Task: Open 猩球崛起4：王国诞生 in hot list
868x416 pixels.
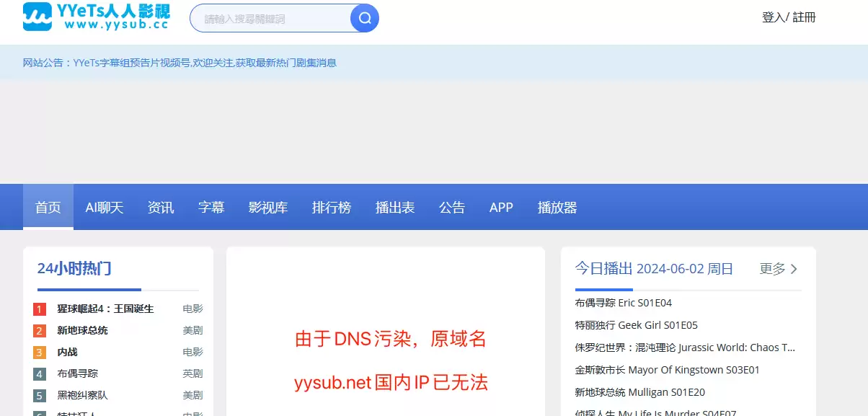Action: click(105, 309)
